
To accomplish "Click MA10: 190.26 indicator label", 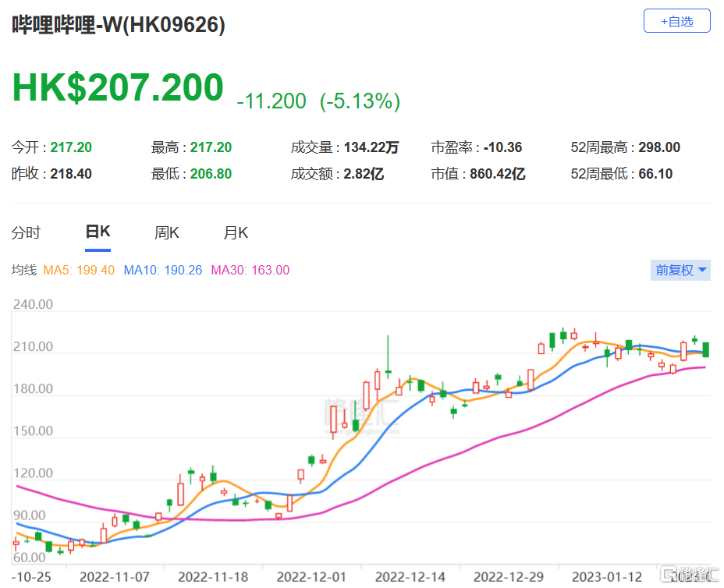I will tap(162, 270).
